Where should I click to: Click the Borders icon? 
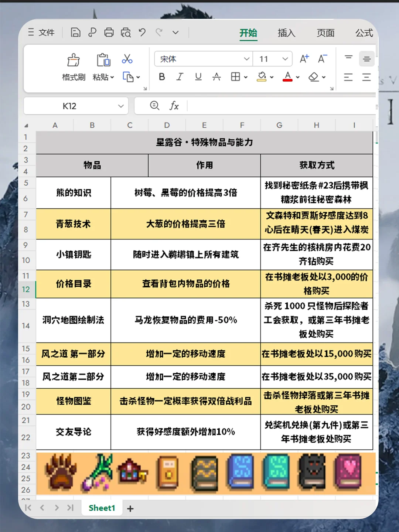pyautogui.click(x=235, y=77)
